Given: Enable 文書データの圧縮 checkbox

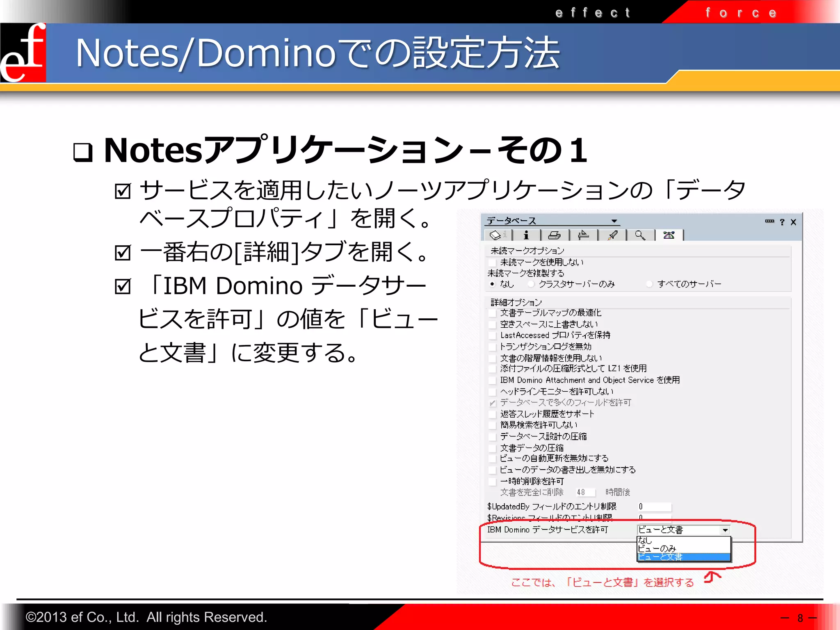Looking at the screenshot, I should [493, 448].
